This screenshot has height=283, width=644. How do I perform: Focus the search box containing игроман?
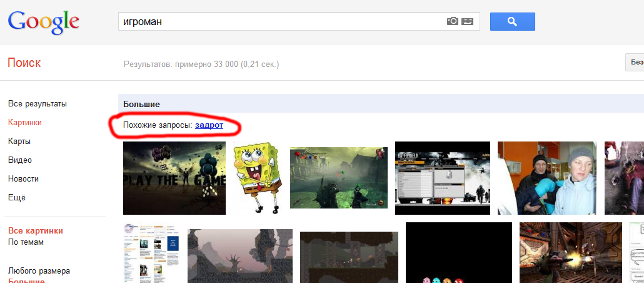coord(299,21)
